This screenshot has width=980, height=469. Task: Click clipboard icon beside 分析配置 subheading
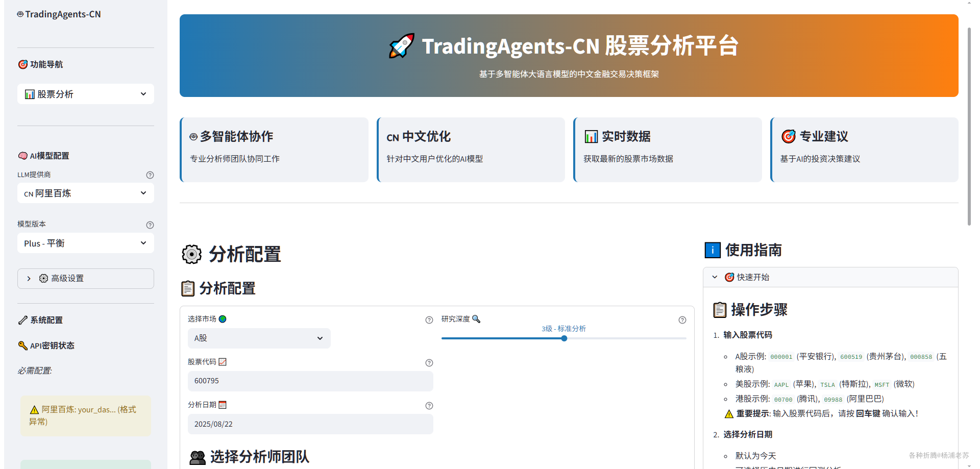188,288
